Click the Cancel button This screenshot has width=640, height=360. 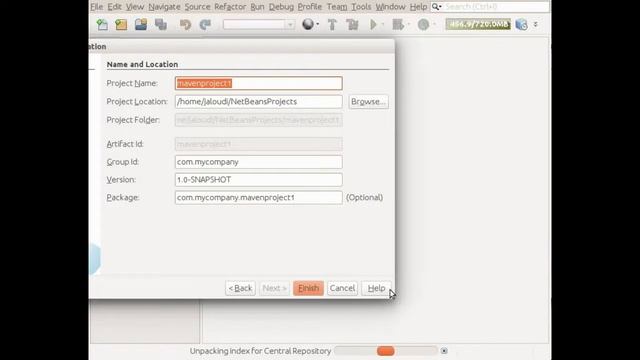pos(342,288)
